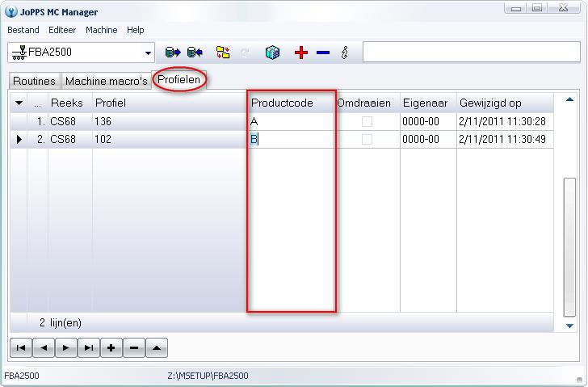Image resolution: width=588 pixels, height=387 pixels.
Task: Open the Bestand menu
Action: [23, 30]
